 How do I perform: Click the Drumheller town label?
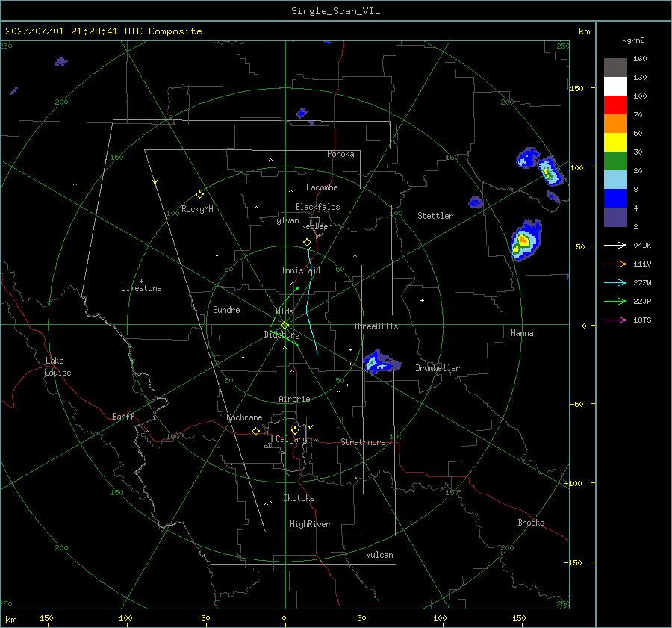438,368
